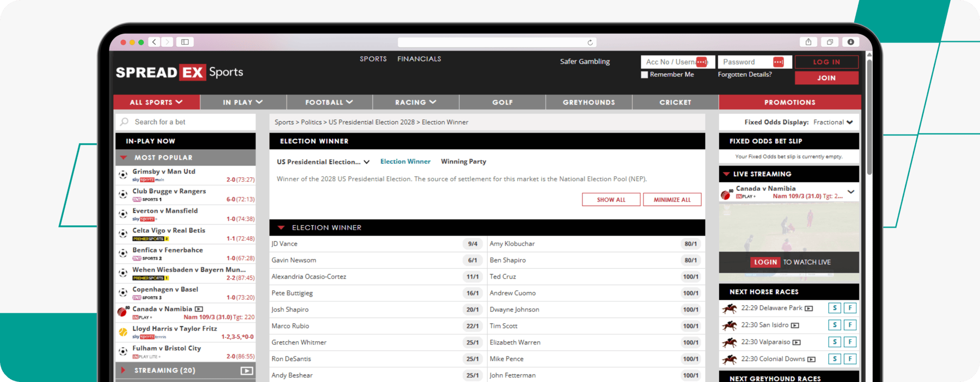The width and height of the screenshot is (980, 382).
Task: Reload page via address bar refresh icon
Action: click(590, 42)
